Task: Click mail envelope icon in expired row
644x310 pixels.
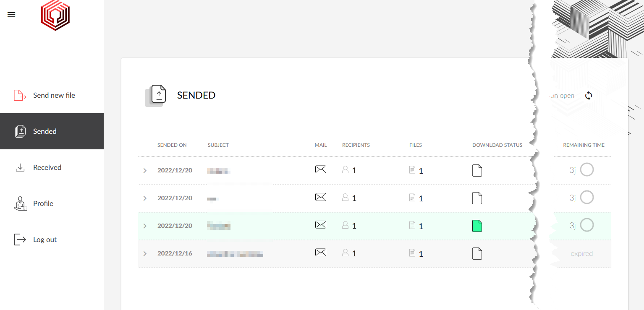Action: tap(320, 253)
